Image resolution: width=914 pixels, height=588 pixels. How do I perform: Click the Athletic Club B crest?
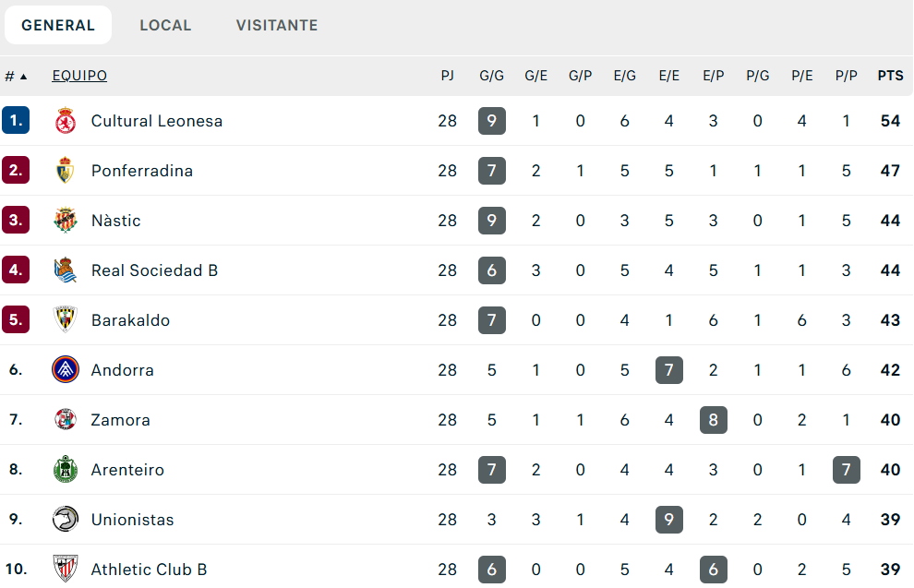point(66,570)
